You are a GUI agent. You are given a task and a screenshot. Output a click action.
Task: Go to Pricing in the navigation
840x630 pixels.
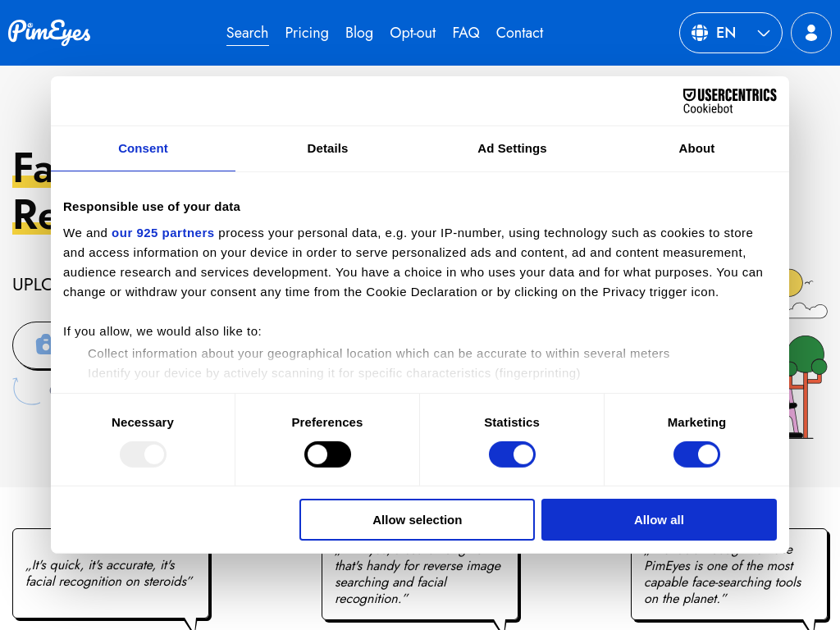point(307,33)
